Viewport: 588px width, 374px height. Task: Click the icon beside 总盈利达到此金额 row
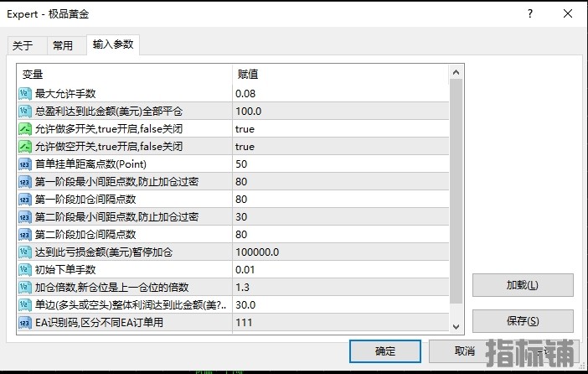[24, 111]
